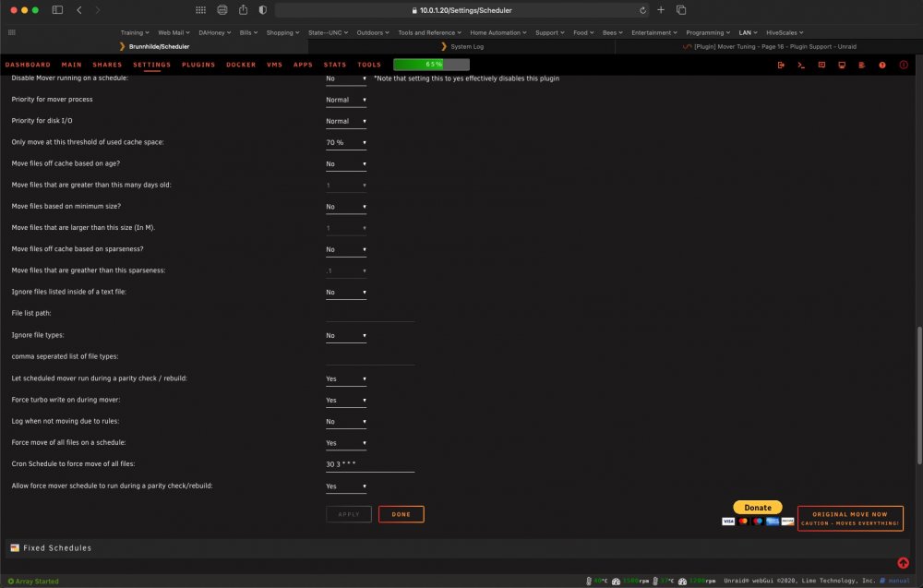923x588 pixels.
Task: Click the alert notification circle icon
Action: (904, 65)
